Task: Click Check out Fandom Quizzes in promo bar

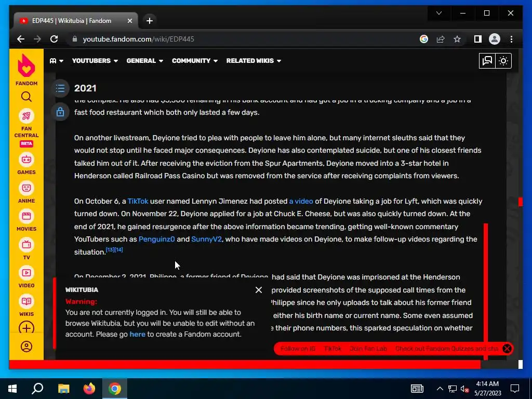Action: click(x=447, y=349)
